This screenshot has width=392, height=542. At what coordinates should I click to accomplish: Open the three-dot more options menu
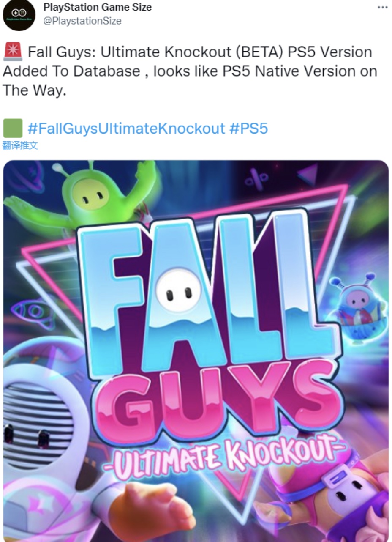click(x=382, y=8)
